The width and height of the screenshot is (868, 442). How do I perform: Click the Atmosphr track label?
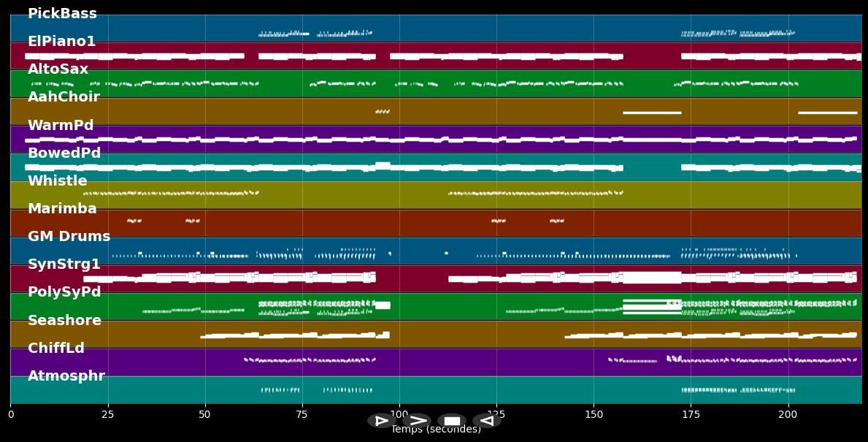(x=66, y=376)
